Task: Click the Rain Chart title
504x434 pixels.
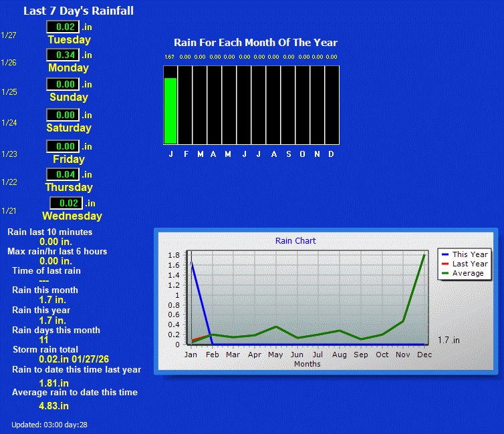Action: [295, 240]
